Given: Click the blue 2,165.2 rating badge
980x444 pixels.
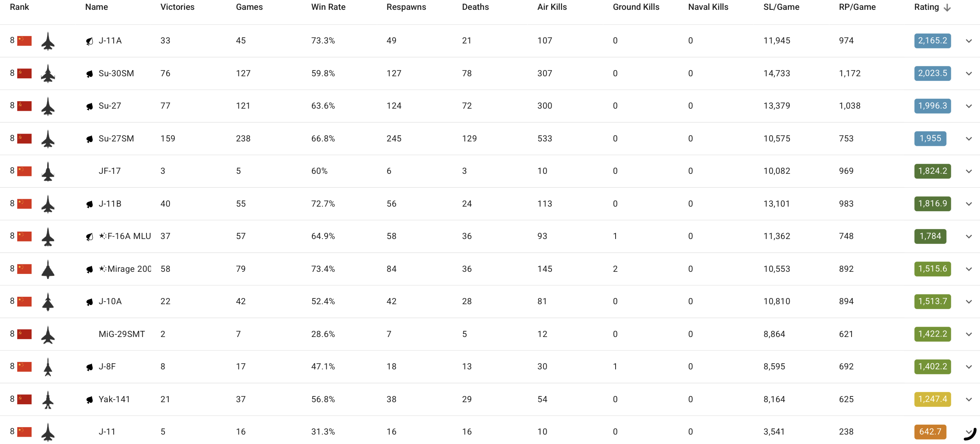Looking at the screenshot, I should coord(932,41).
